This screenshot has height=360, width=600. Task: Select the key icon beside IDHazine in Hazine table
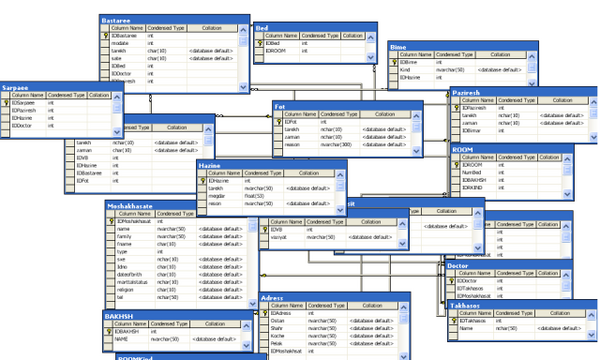click(x=203, y=181)
